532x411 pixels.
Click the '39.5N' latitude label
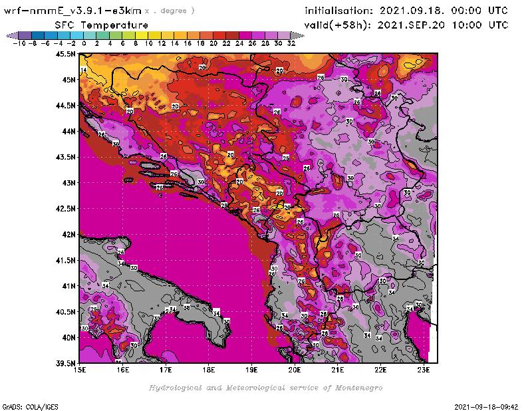tap(65, 364)
